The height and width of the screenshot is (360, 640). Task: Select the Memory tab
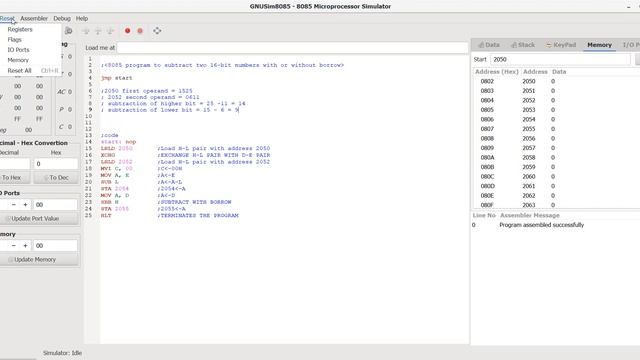click(599, 45)
